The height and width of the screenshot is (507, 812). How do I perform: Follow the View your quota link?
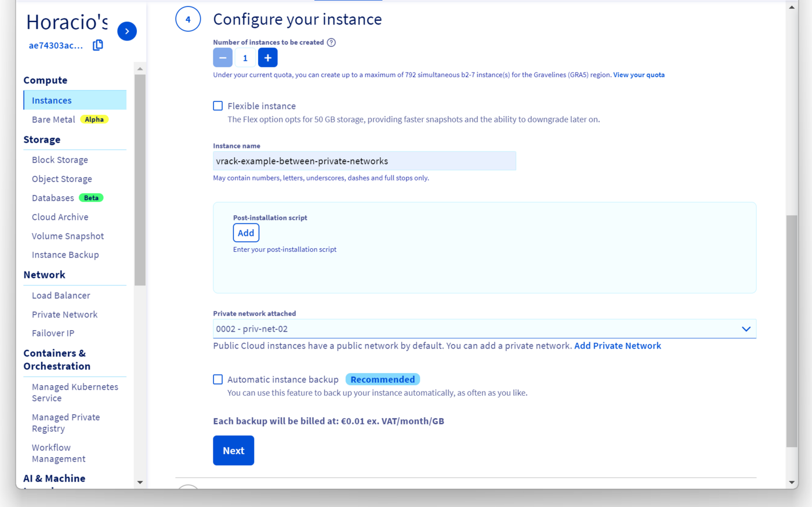(639, 75)
